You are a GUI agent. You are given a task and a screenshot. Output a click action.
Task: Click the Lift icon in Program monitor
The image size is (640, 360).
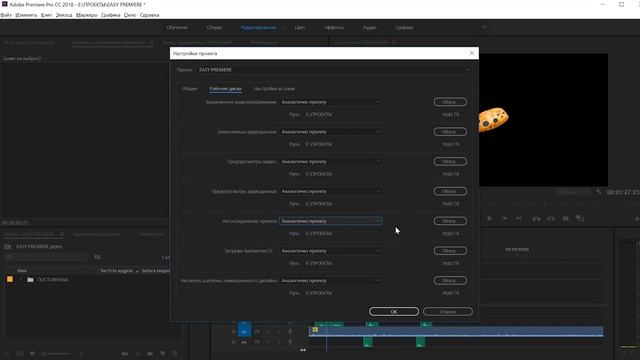pyautogui.click(x=536, y=219)
